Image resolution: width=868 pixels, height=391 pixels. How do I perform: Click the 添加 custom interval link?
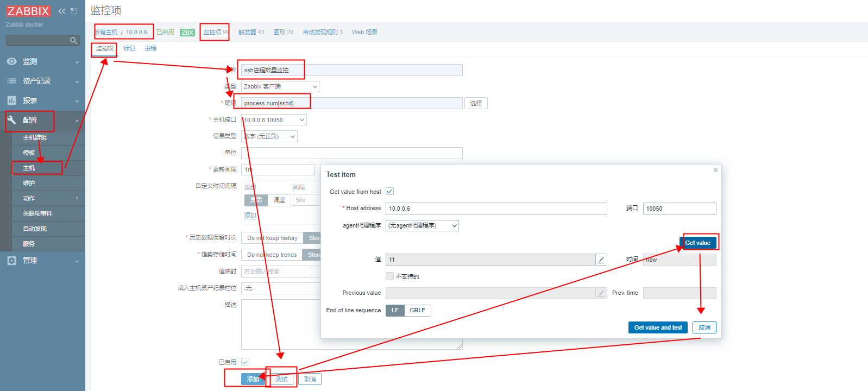tap(250, 215)
